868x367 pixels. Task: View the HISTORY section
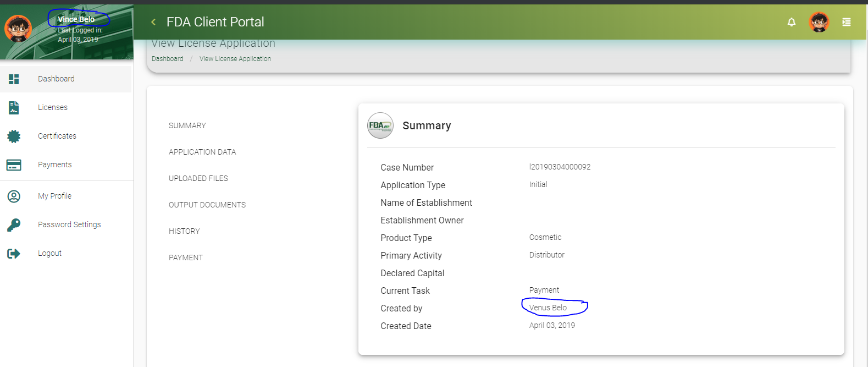pos(184,231)
